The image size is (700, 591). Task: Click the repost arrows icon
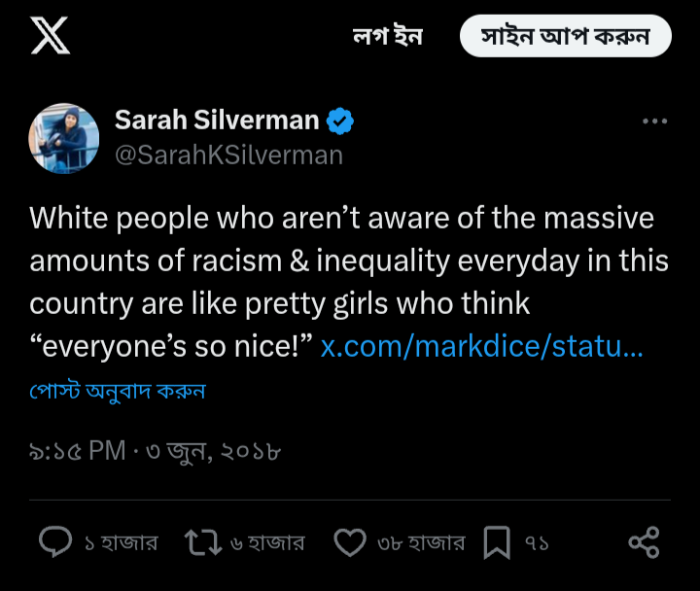[203, 542]
